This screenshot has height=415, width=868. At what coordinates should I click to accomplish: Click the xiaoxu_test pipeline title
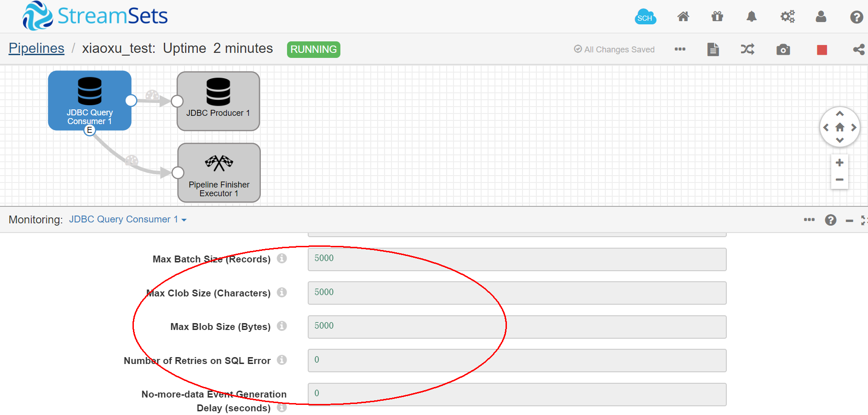pos(119,48)
